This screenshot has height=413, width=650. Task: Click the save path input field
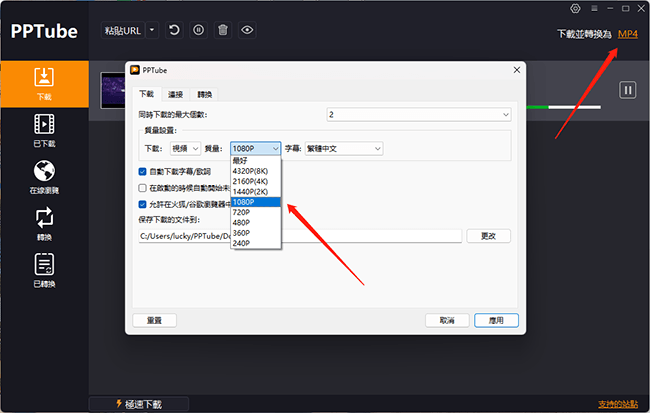pos(300,236)
